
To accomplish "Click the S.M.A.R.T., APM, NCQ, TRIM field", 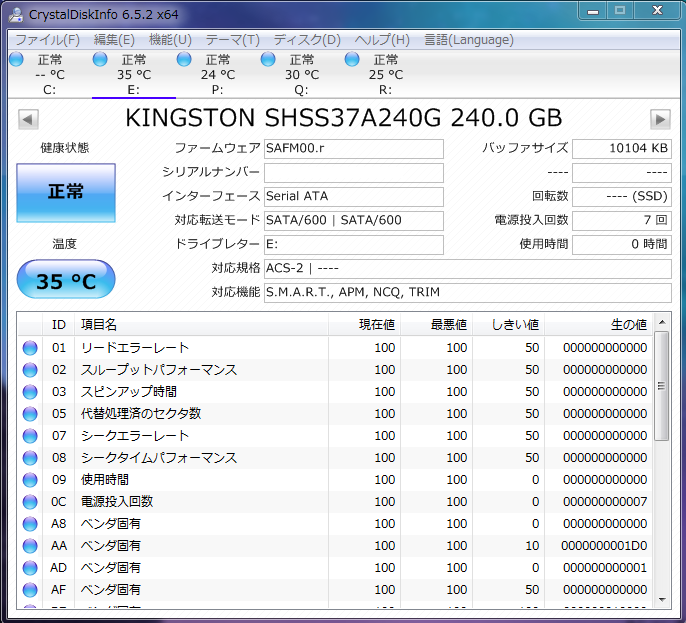I will [x=468, y=293].
